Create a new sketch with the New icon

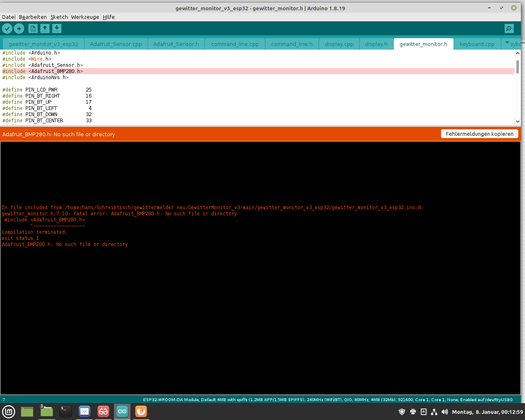click(x=33, y=28)
